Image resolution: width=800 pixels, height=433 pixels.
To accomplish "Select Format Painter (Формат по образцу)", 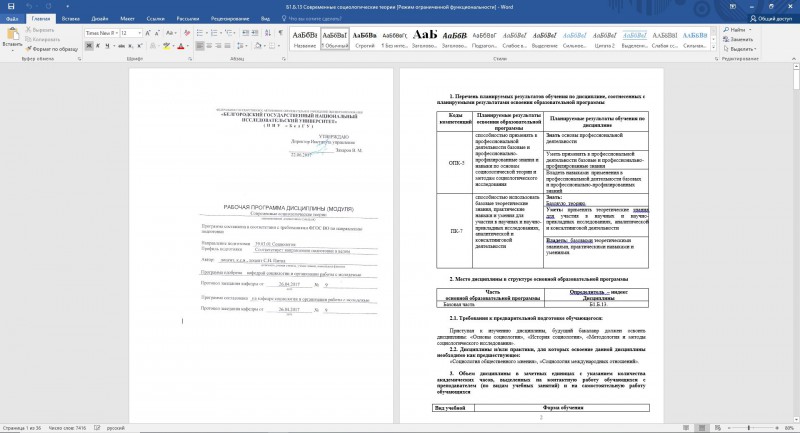I will [x=52, y=49].
